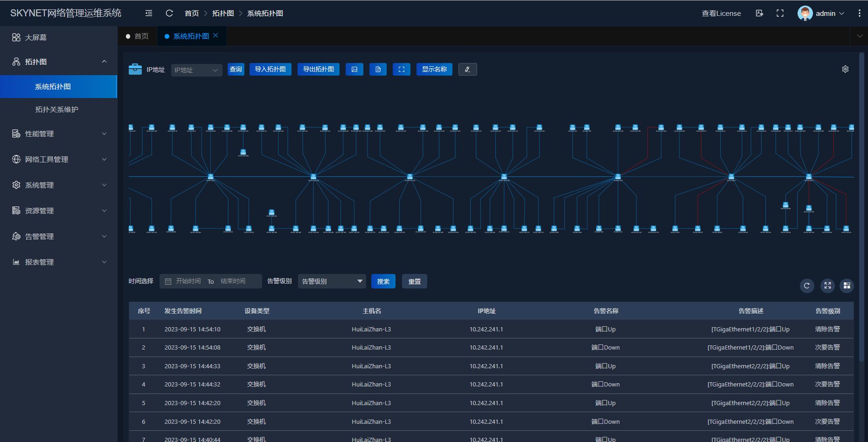Expand alarm table with fullscreen round icon
Screen dimensions: 868x442
(x=827, y=286)
